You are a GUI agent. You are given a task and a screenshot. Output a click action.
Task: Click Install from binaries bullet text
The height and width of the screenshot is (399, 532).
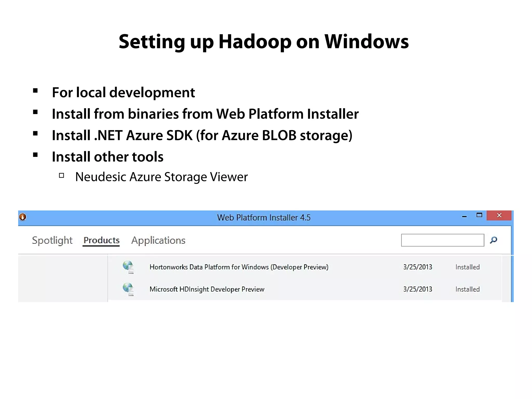(x=205, y=114)
